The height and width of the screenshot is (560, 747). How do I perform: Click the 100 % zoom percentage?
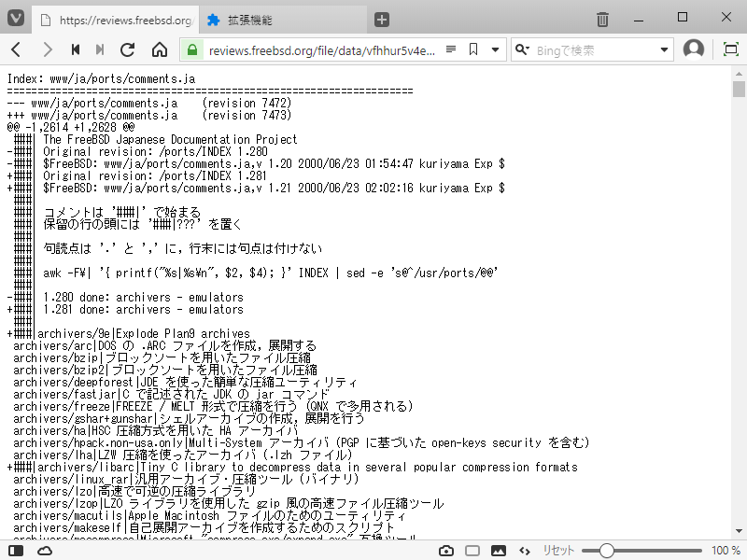(726, 551)
